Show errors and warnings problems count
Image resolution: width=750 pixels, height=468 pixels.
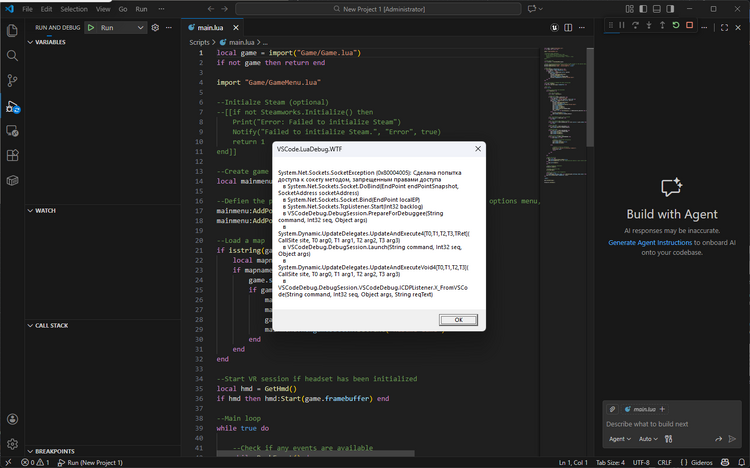pyautogui.click(x=35, y=463)
